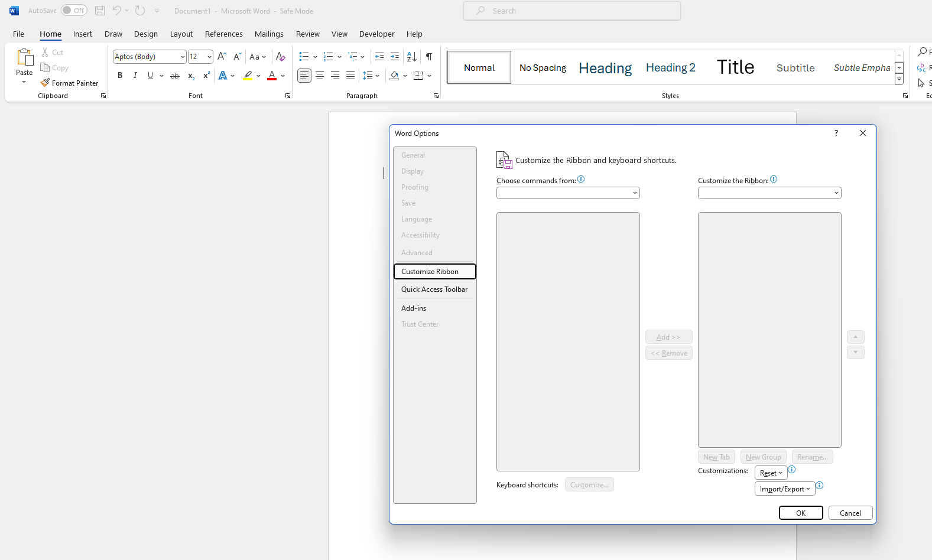
Task: Decrease paragraph indent
Action: pos(379,57)
